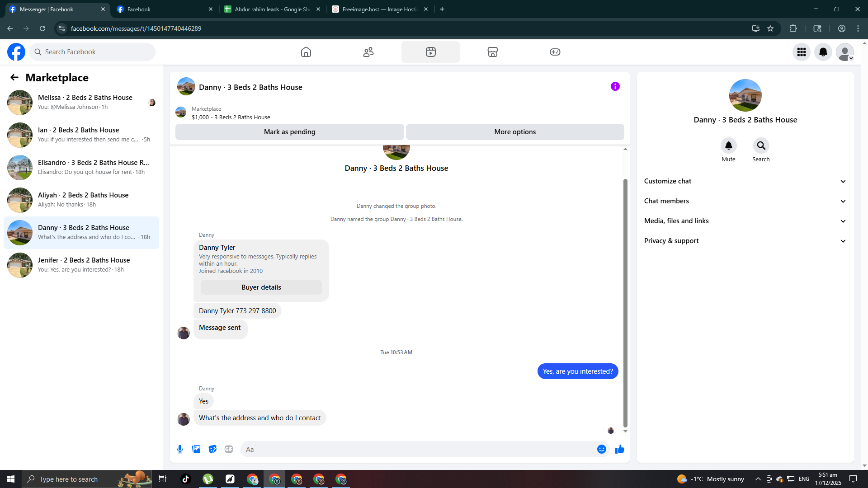This screenshot has width=868, height=488.
Task: Open the GIF picker icon
Action: (229, 449)
